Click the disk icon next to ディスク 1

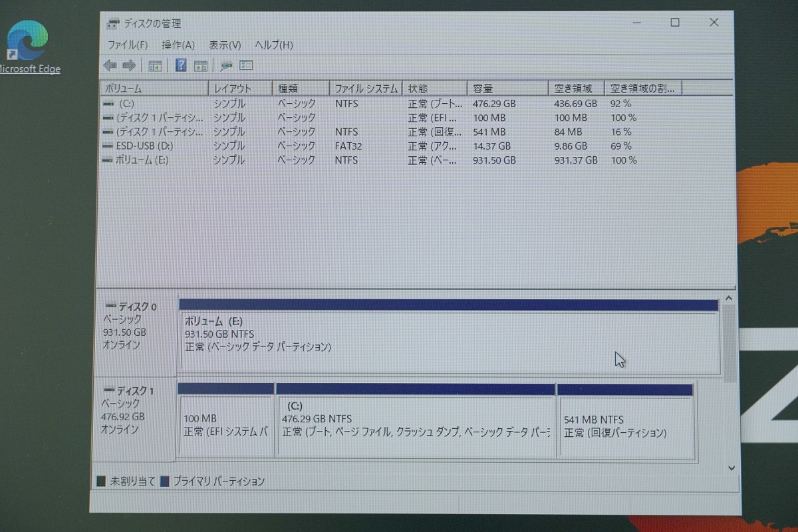pos(109,390)
